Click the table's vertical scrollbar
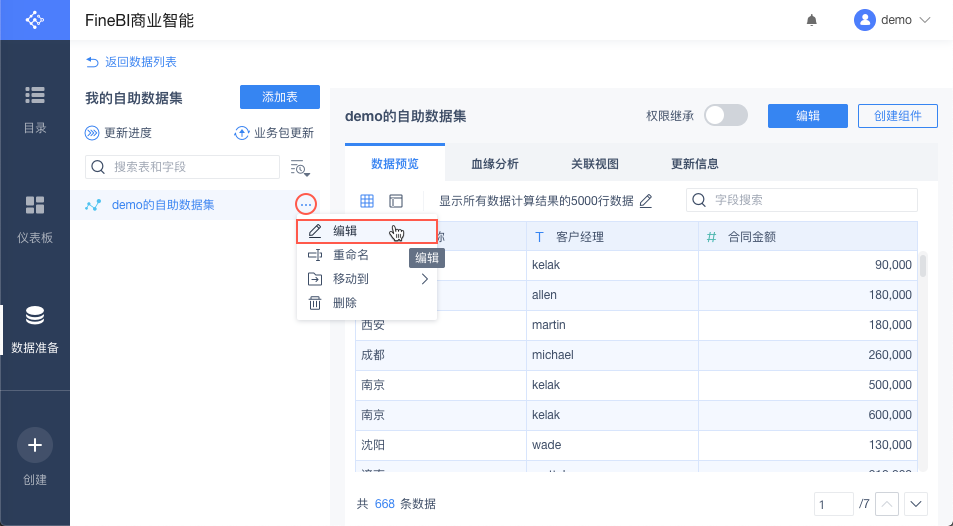This screenshot has width=953, height=526. click(923, 265)
